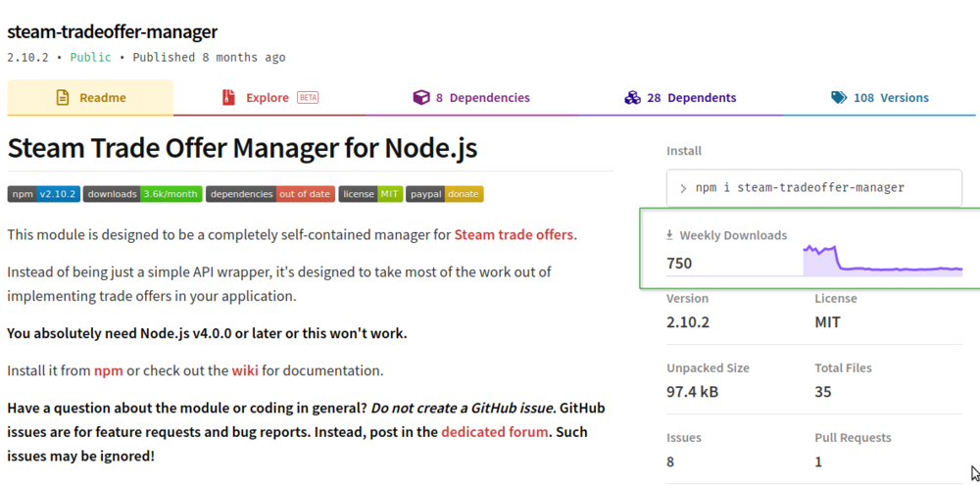
Task: Click the paypal donate badge
Action: pyautogui.click(x=444, y=194)
